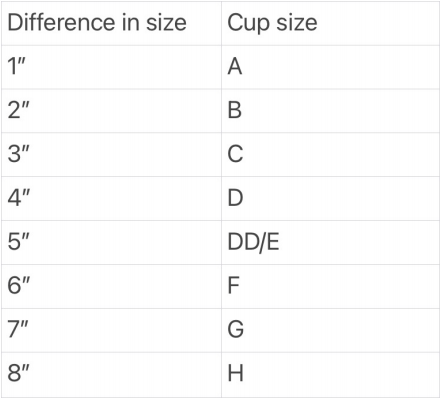Select the DD/E cup size cell
The image size is (440, 399).
(x=330, y=243)
